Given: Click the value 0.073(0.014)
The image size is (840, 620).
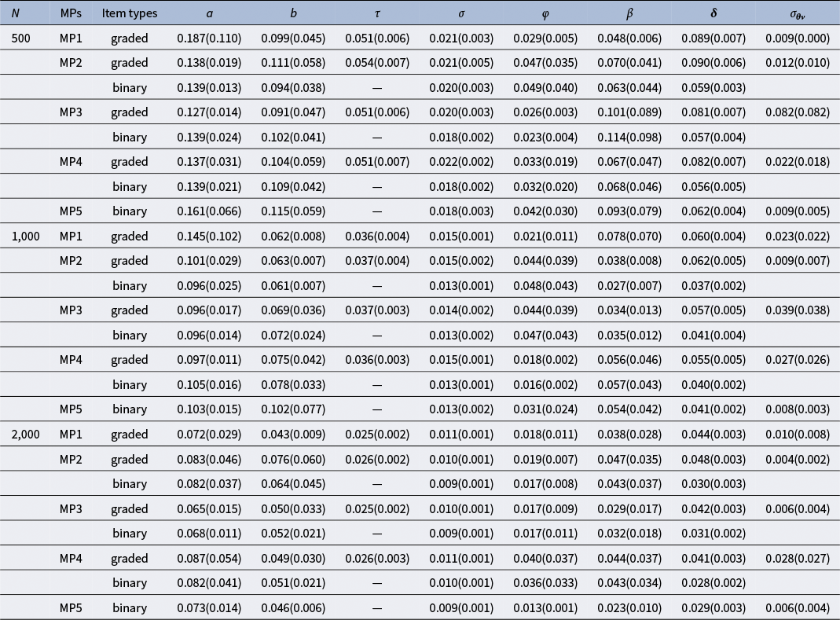Looking at the screenshot, I should click(210, 607).
